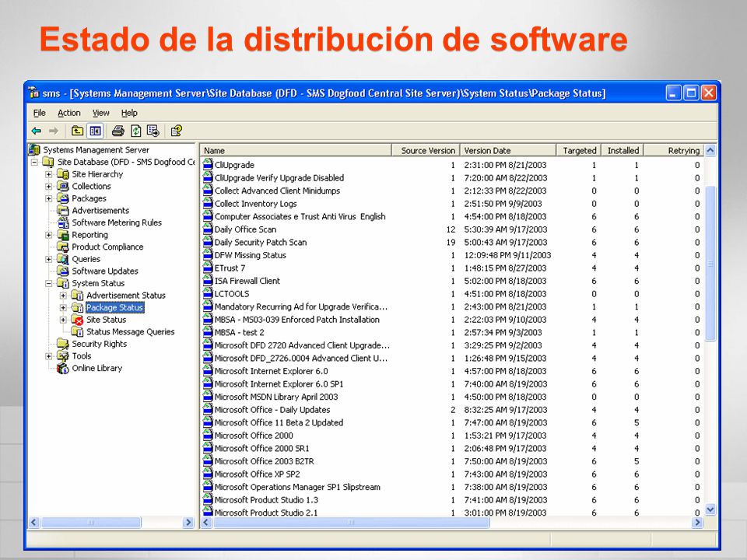The width and height of the screenshot is (747, 560).
Task: Click the Advertisements node icon
Action: pyautogui.click(x=63, y=211)
